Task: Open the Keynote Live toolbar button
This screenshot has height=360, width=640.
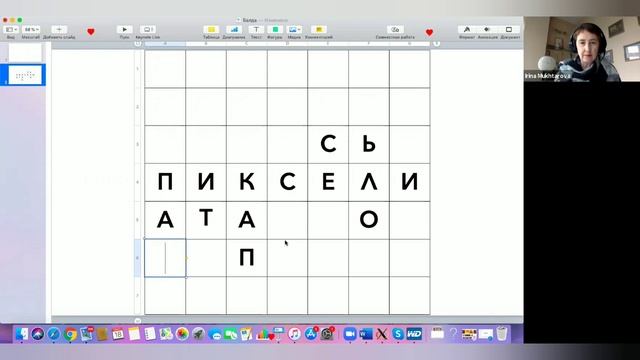Action: point(147,29)
